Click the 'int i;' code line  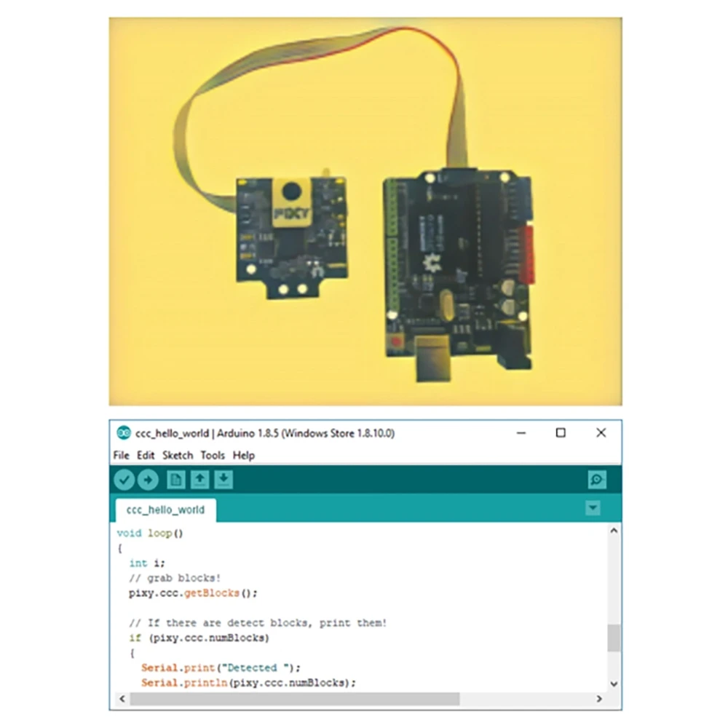coord(147,563)
